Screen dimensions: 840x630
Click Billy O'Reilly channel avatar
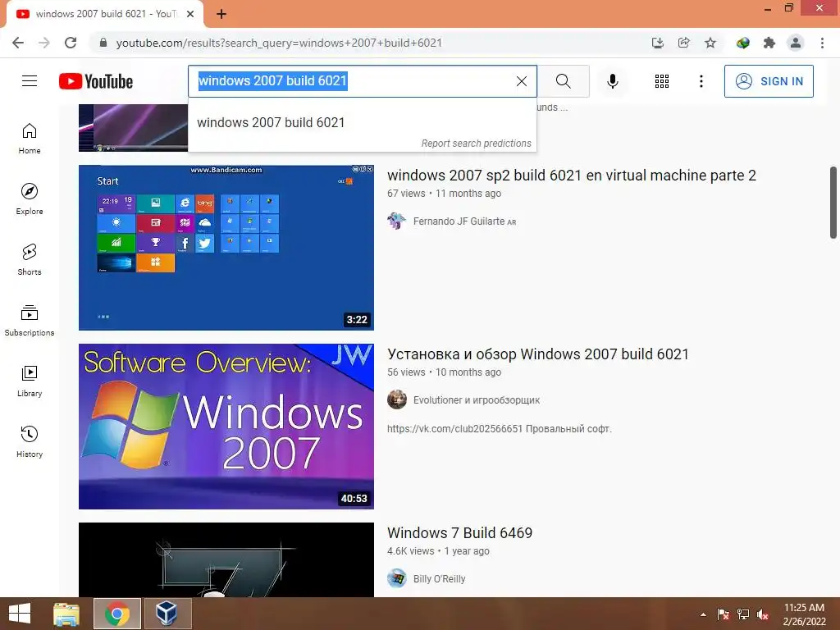tap(397, 578)
